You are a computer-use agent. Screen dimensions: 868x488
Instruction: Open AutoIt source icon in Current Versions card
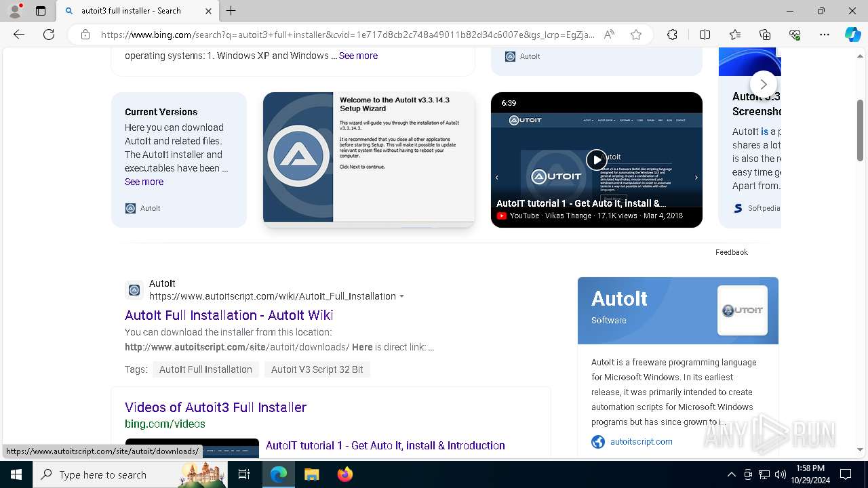tap(131, 208)
